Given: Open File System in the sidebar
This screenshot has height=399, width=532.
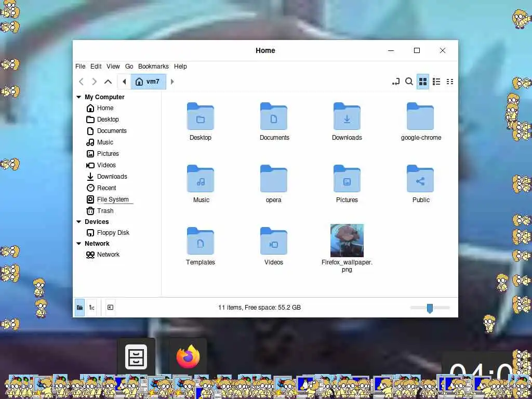Looking at the screenshot, I should coord(113,199).
